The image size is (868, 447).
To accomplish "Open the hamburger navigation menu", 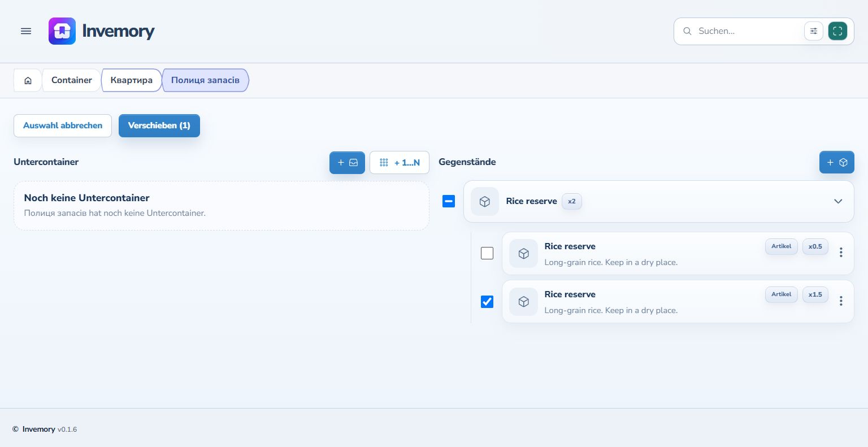I will [x=26, y=31].
